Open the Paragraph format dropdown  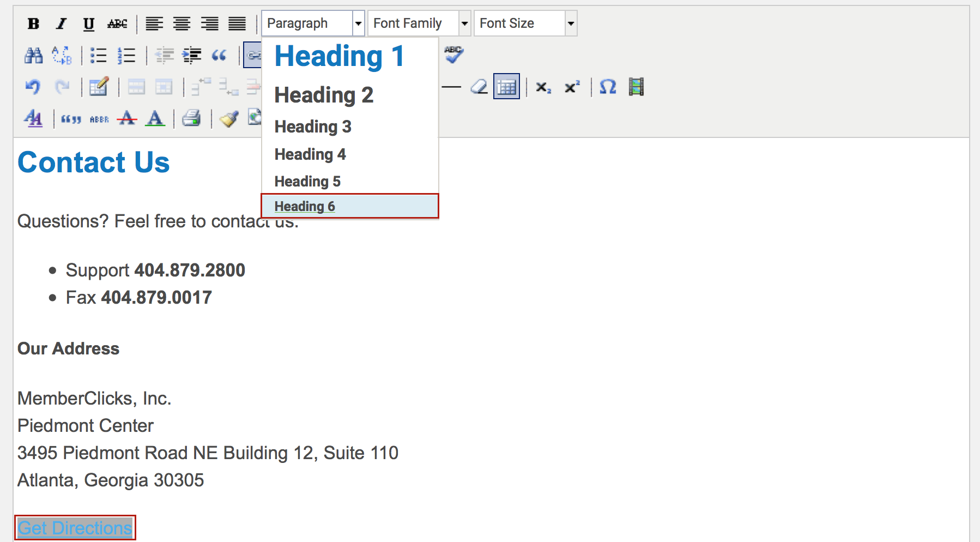(x=312, y=23)
